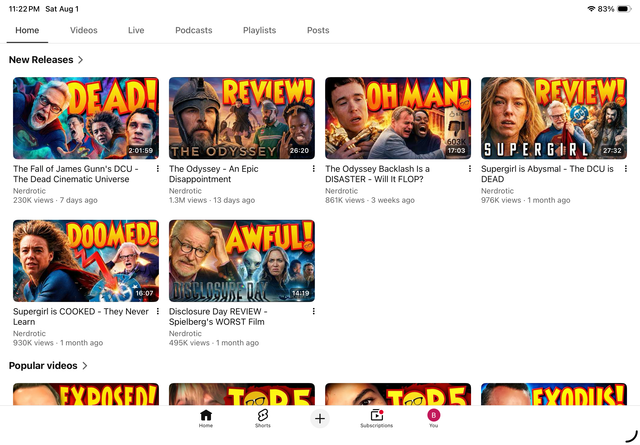
Task: Open the New Releases section heading
Action: [x=41, y=60]
